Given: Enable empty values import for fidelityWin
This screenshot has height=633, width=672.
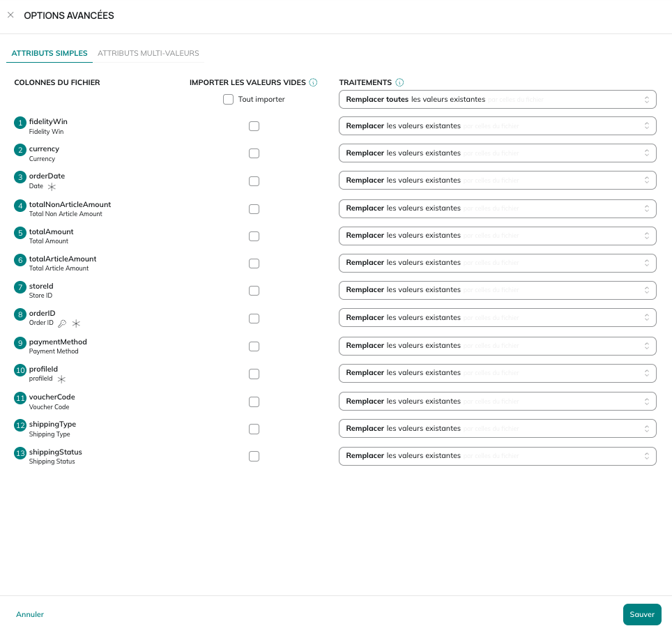Looking at the screenshot, I should click(x=254, y=126).
